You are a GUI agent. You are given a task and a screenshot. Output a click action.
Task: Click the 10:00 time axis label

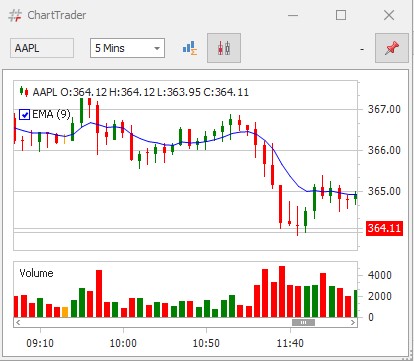click(x=123, y=343)
